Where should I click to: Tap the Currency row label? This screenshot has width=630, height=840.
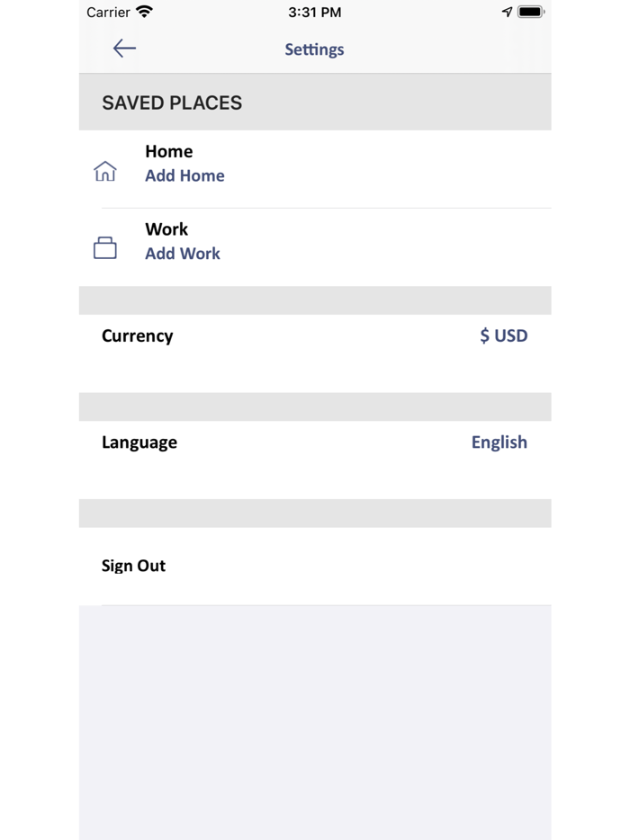(138, 335)
